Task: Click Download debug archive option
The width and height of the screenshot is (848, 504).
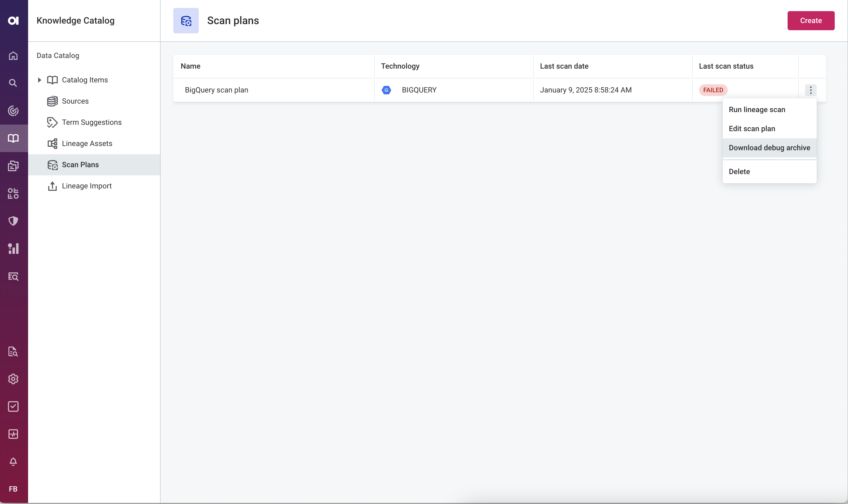Action: tap(770, 148)
